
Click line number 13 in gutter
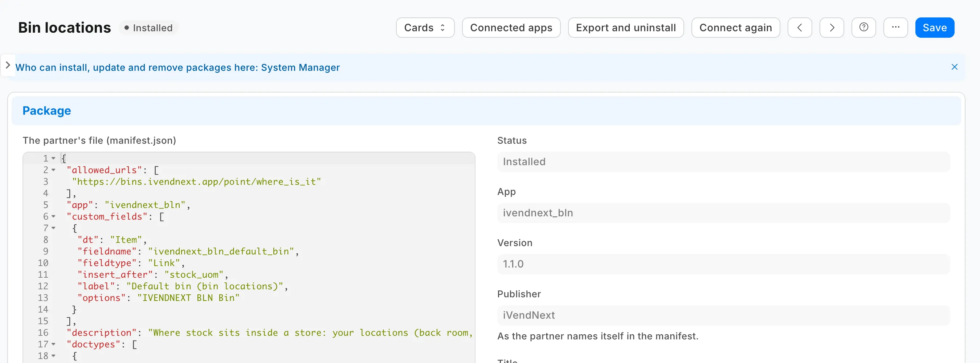coord(43,298)
